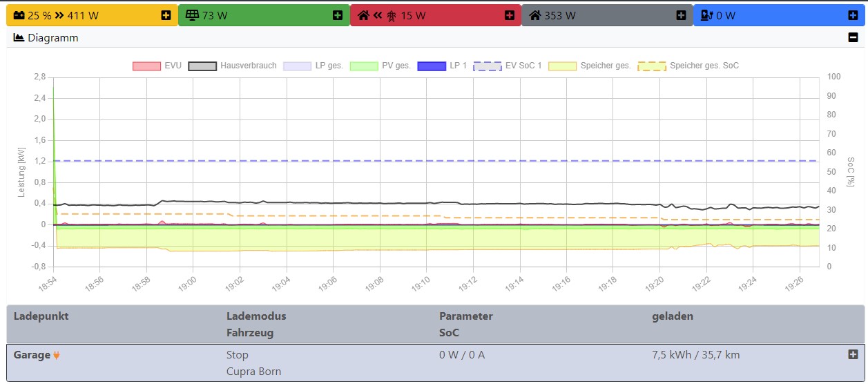Click the double arrow icon before 411 W

pyautogui.click(x=59, y=15)
